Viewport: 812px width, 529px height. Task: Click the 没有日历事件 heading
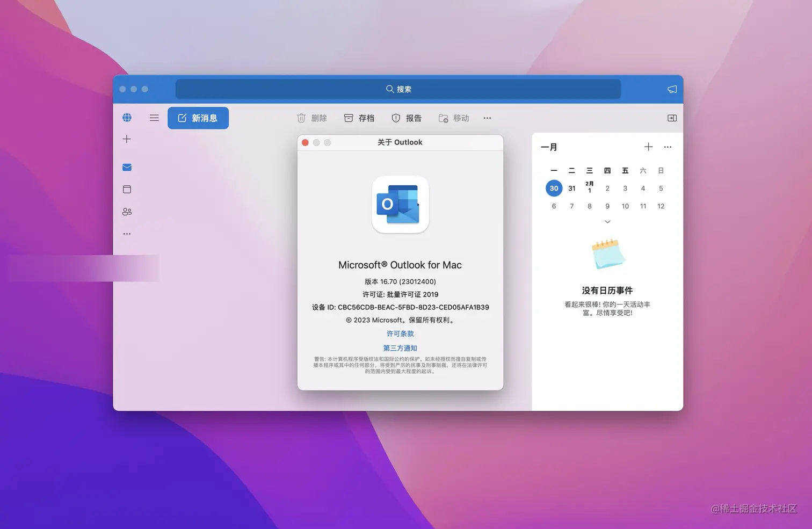tap(607, 291)
